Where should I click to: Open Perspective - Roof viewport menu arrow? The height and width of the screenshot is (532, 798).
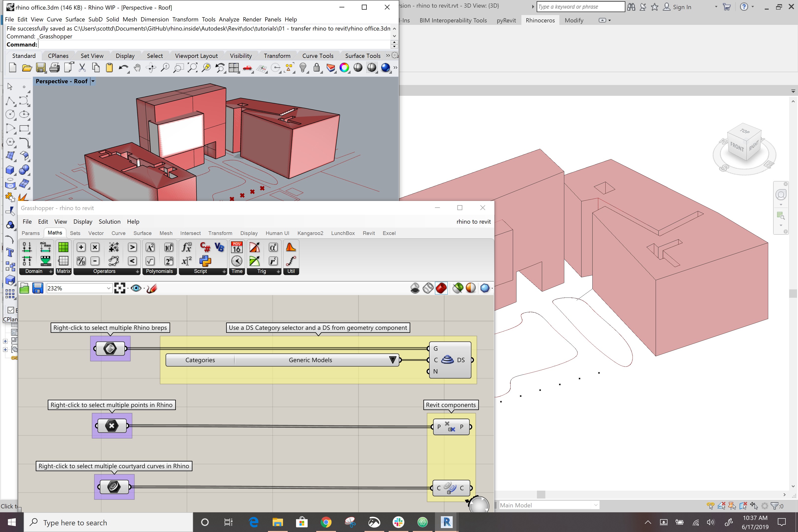[x=93, y=81]
